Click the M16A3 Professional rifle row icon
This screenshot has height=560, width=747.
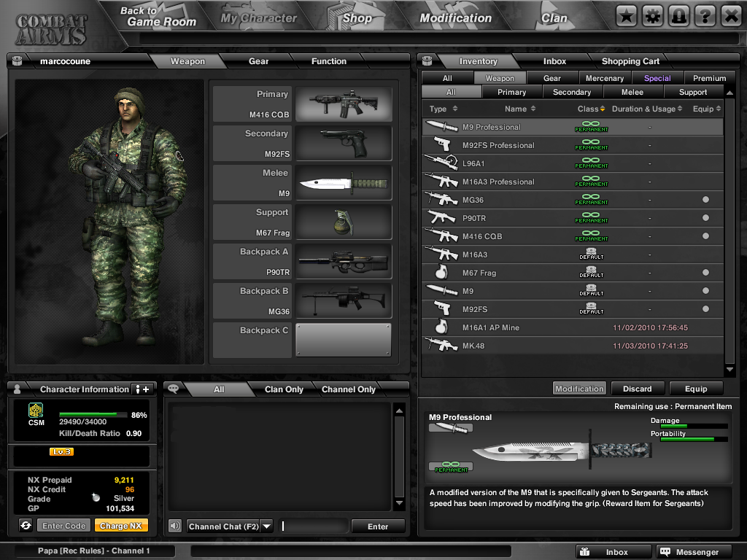click(x=441, y=181)
